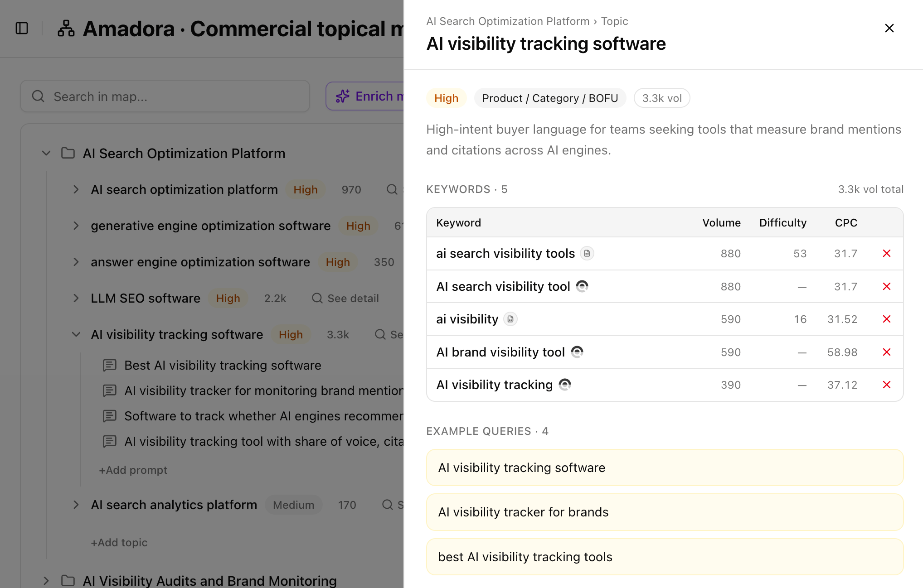
Task: Click +Add topic link
Action: [119, 542]
